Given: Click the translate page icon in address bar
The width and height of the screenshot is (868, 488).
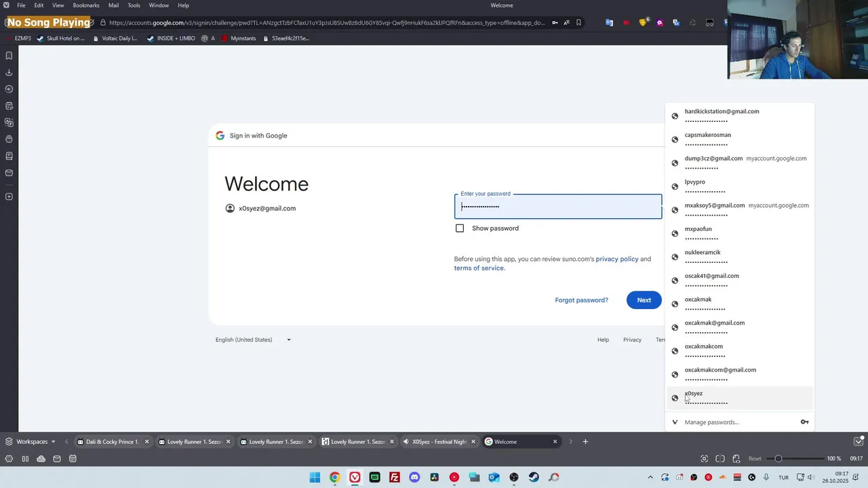Looking at the screenshot, I should (x=566, y=22).
